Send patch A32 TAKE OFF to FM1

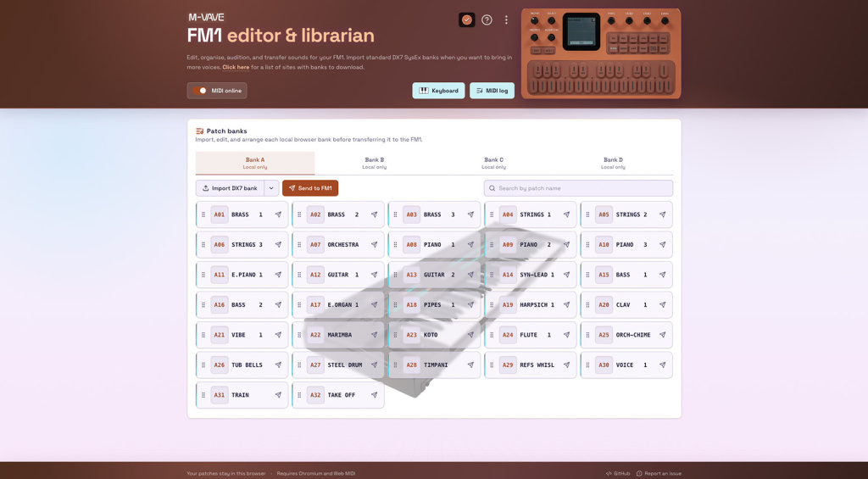(x=374, y=395)
